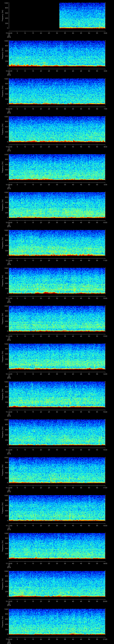
Task: Click the spectrogram panel starting at 15:15:00
Action: (x=57, y=432)
